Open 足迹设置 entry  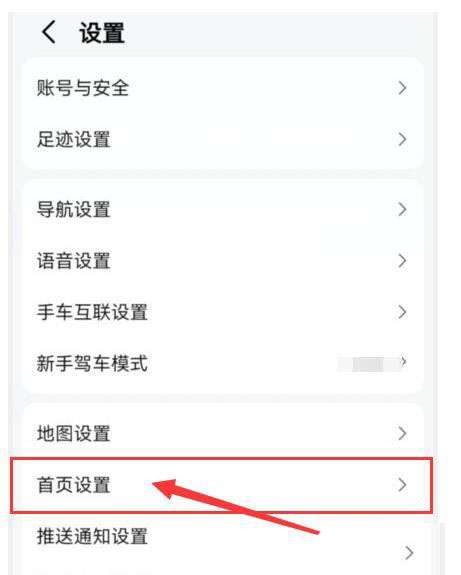coord(223,139)
